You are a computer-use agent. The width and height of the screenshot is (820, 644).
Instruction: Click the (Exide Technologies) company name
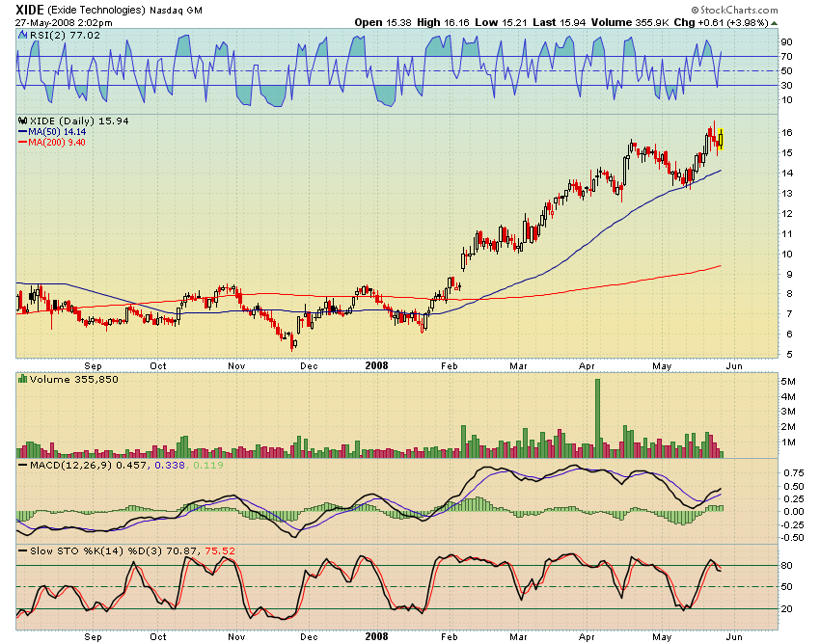96,10
